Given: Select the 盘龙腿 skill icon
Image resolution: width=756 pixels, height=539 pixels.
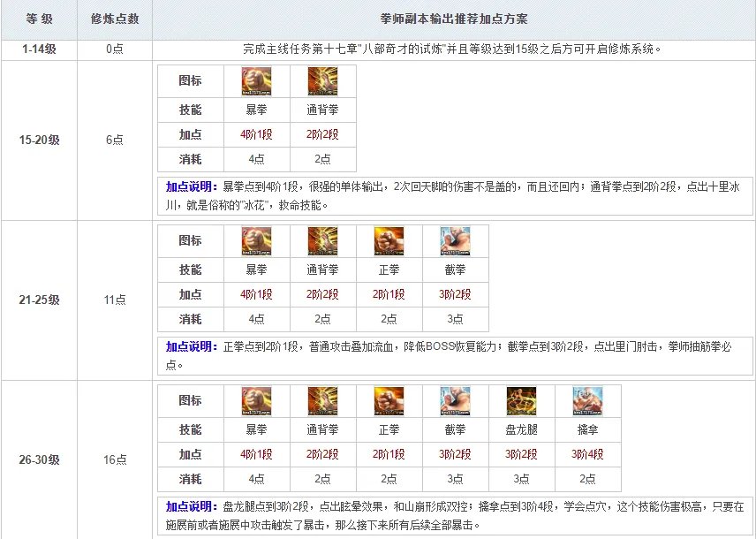Looking at the screenshot, I should (x=521, y=401).
